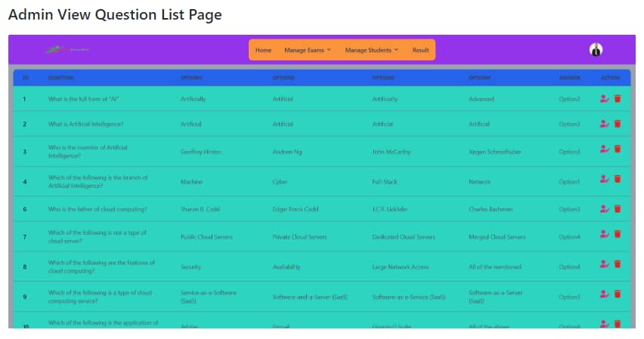Viewport: 644px width, 339px height.
Task: Click edit icon for question 3
Action: click(x=604, y=149)
